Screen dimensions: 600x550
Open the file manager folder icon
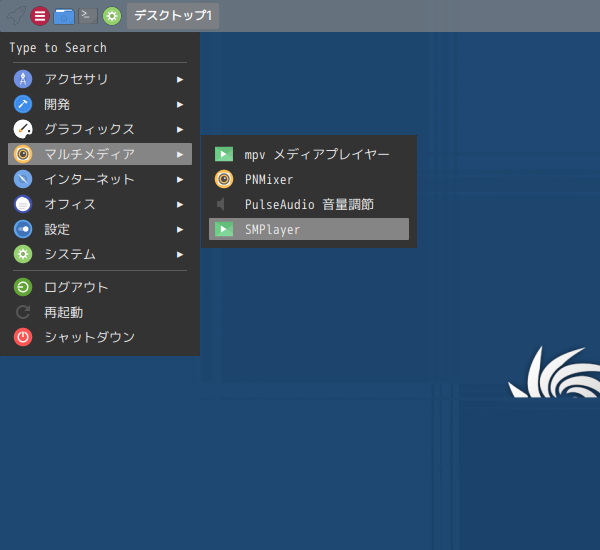tap(64, 16)
